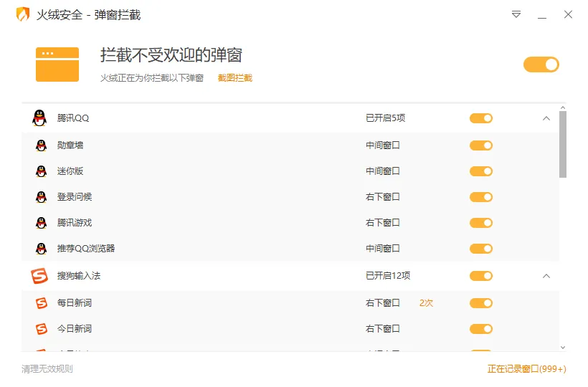Viewport: 588px width, 387px height.
Task: Open the title bar dropdown menu icon
Action: (516, 14)
